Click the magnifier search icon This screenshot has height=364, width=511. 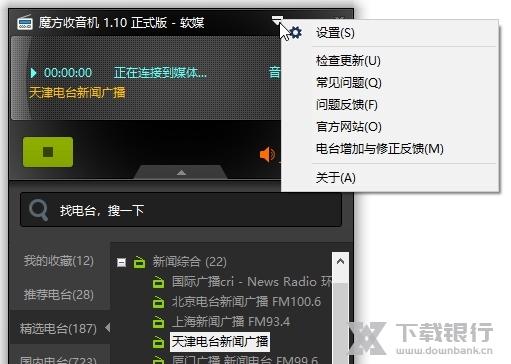coord(38,210)
